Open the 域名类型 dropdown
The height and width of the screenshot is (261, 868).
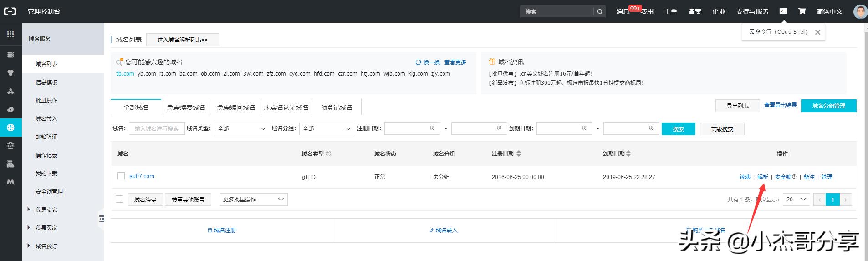pos(242,129)
